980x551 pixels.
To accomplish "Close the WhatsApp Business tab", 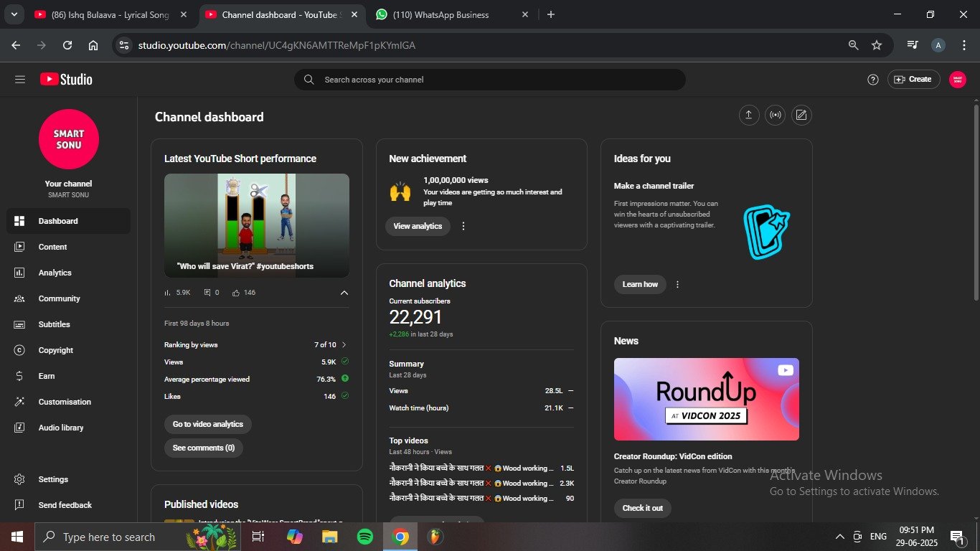I will pyautogui.click(x=525, y=14).
